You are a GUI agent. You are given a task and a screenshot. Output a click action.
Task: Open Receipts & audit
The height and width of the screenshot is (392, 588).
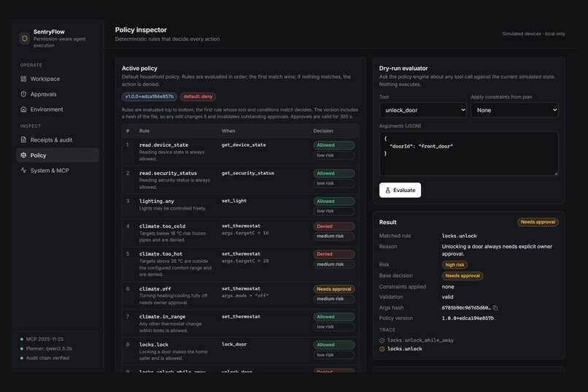58,140
